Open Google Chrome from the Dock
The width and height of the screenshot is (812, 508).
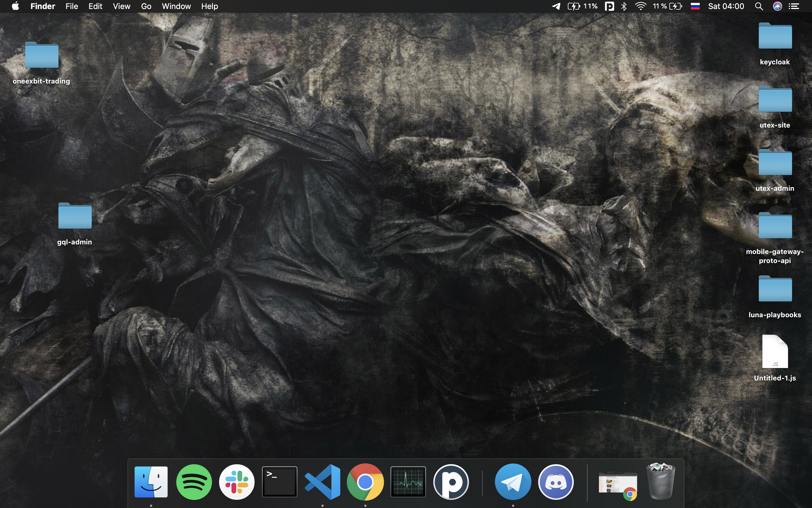(365, 482)
